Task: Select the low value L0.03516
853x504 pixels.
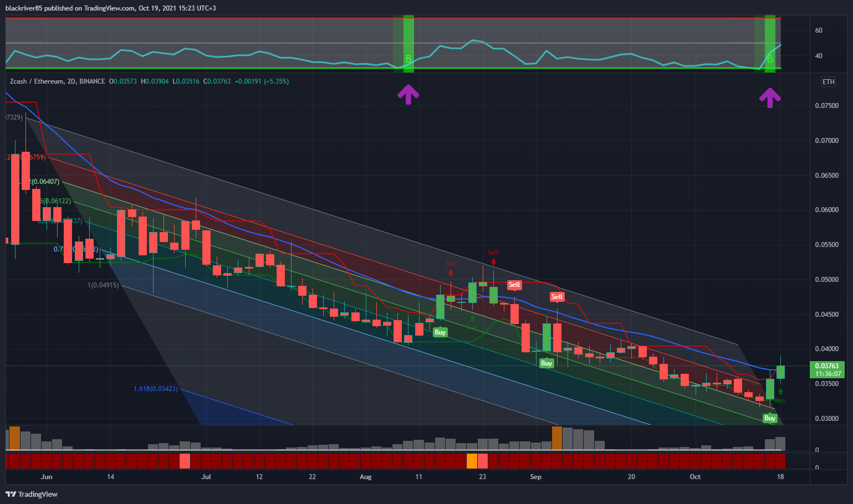Action: point(185,81)
